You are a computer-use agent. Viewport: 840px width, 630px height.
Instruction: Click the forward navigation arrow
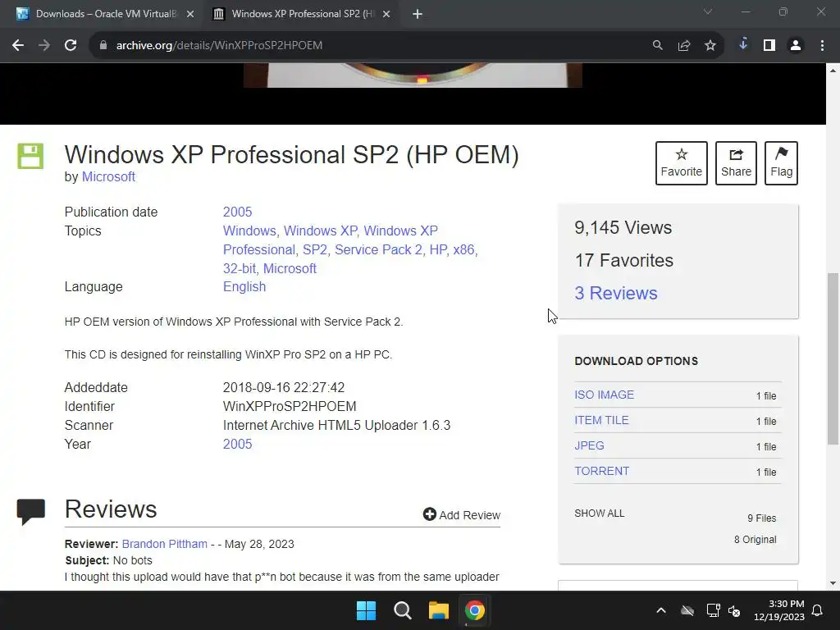point(44,46)
